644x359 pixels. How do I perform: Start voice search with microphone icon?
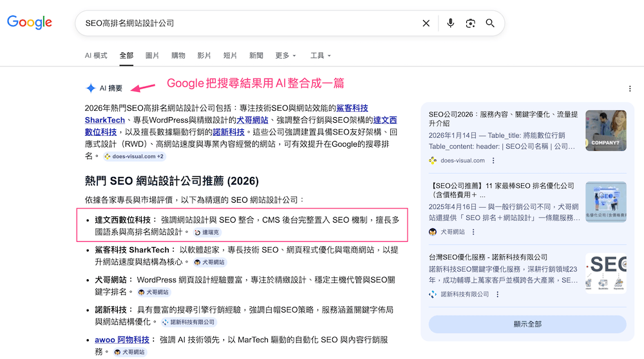coord(451,23)
